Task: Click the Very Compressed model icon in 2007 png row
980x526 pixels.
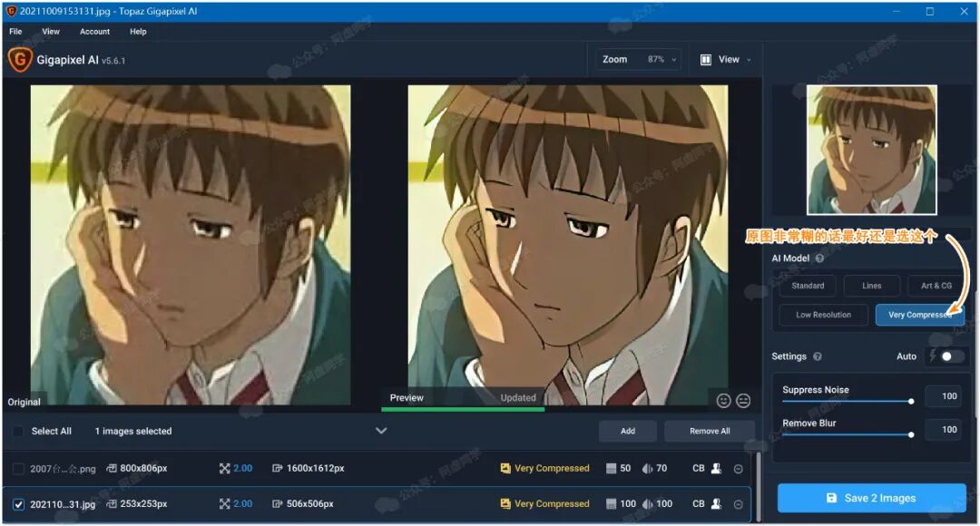Action: 505,468
